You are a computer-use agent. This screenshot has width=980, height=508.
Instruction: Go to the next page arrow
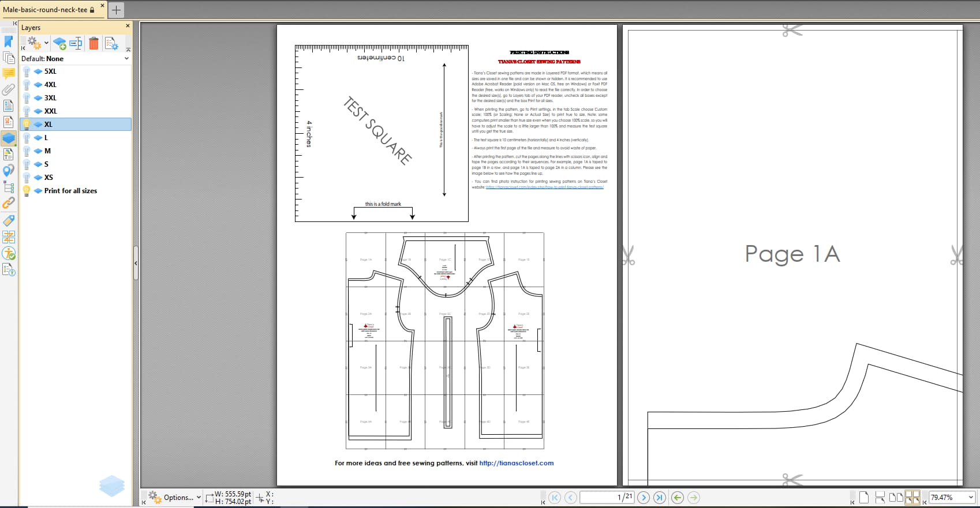[644, 497]
